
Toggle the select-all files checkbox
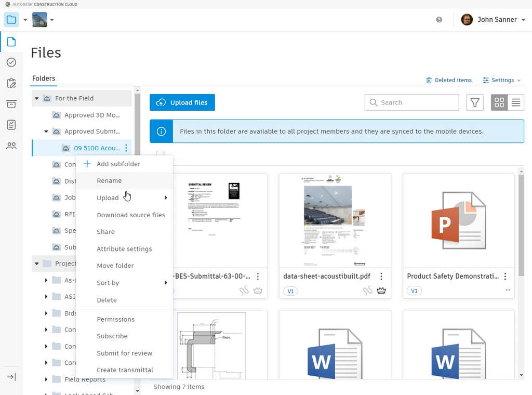(161, 154)
